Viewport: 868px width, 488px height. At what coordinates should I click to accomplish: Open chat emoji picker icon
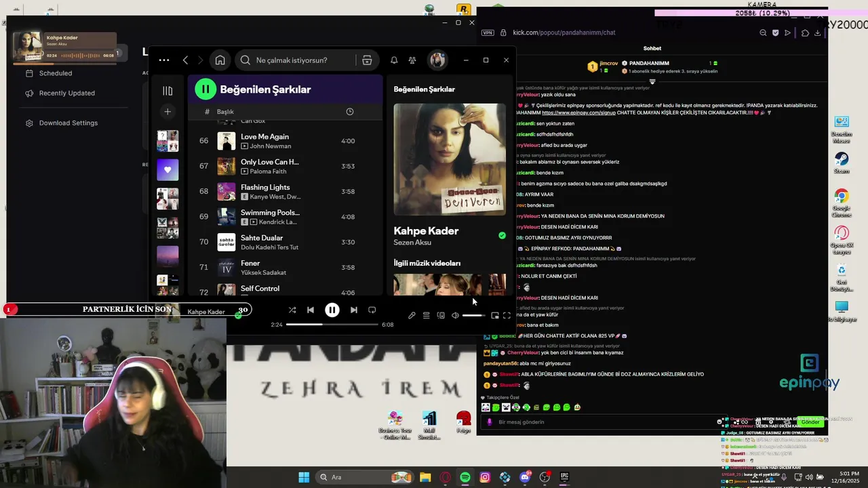tap(720, 422)
